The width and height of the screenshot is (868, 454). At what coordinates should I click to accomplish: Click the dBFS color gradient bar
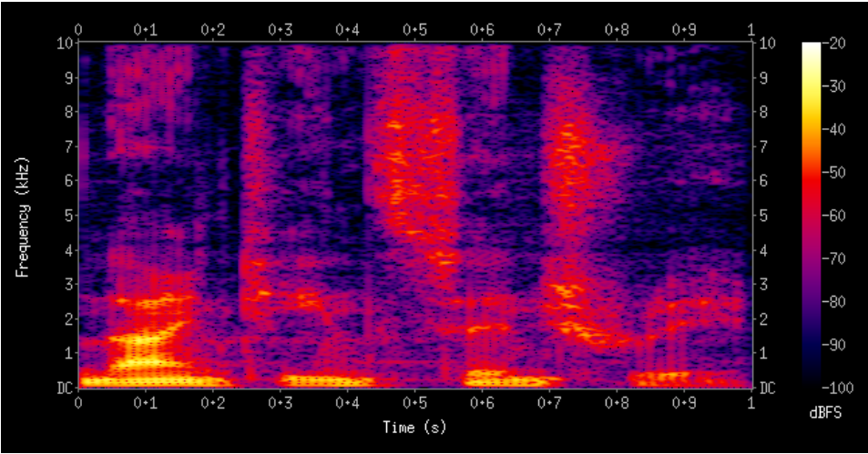tap(811, 215)
